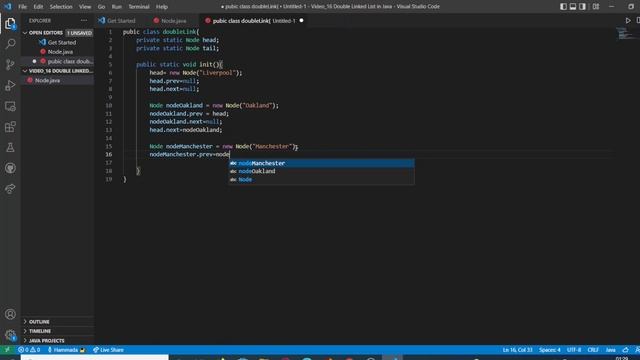Place cursor on "Liverpool" string in line 6
This screenshot has width=640, height=360.
coord(218,73)
